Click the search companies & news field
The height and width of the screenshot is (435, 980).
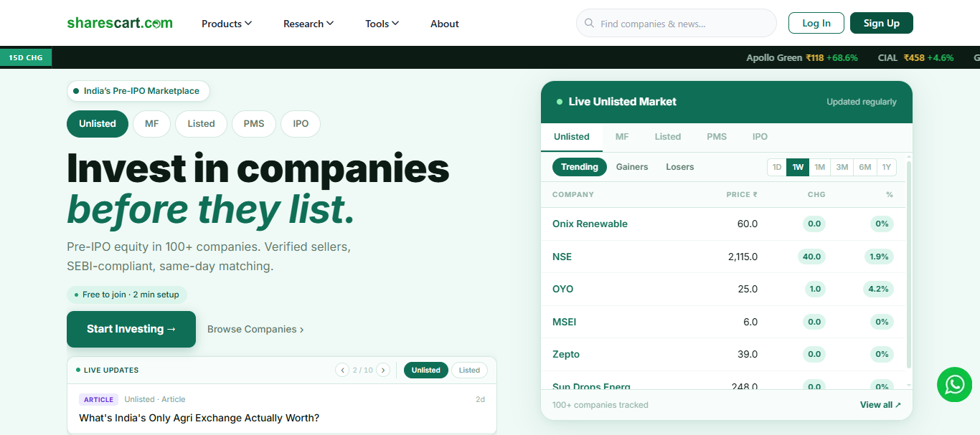click(x=677, y=24)
